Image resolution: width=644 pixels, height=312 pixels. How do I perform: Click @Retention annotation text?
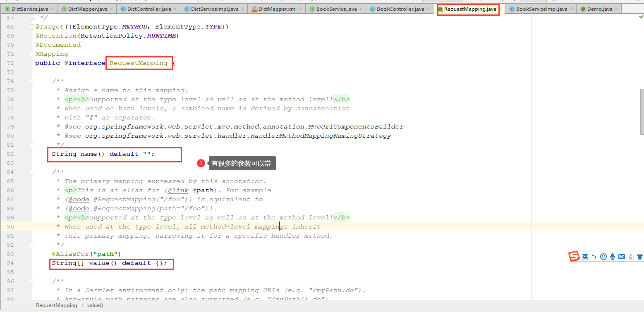pyautogui.click(x=56, y=36)
